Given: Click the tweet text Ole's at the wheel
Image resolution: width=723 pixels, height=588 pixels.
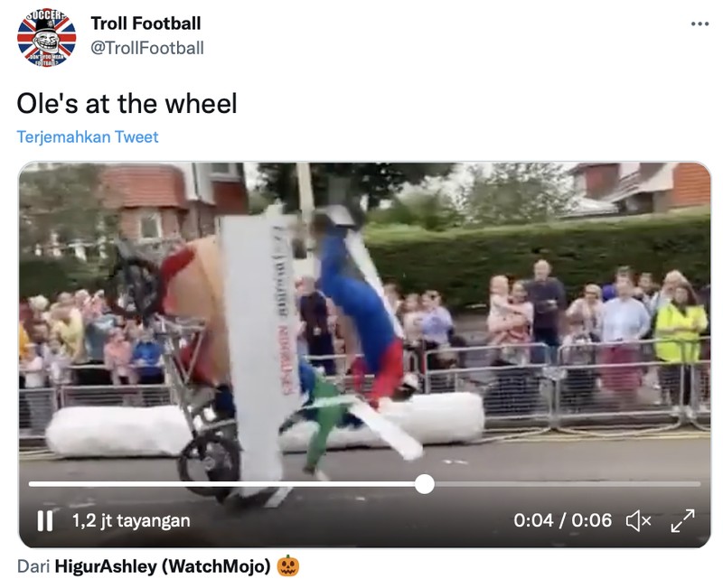Looking at the screenshot, I should [127, 104].
